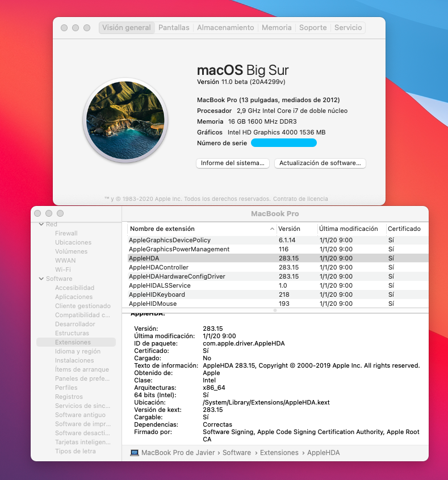Click sort arrow in Nombre de extensión header
Screen dimensions: 448x480
click(272, 229)
